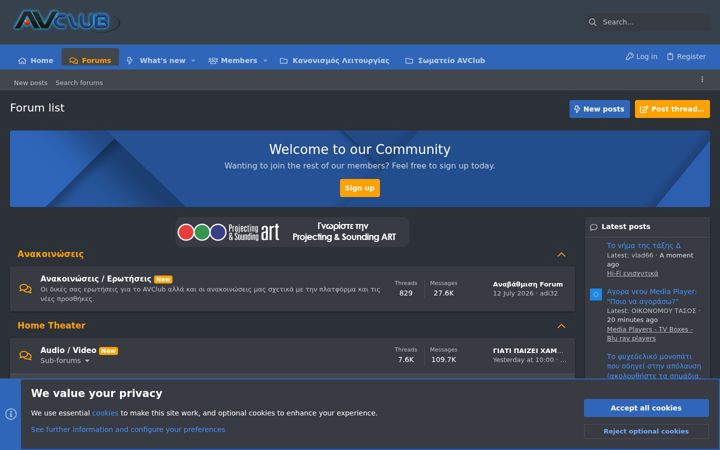
Task: Click the Register link
Action: coord(686,56)
